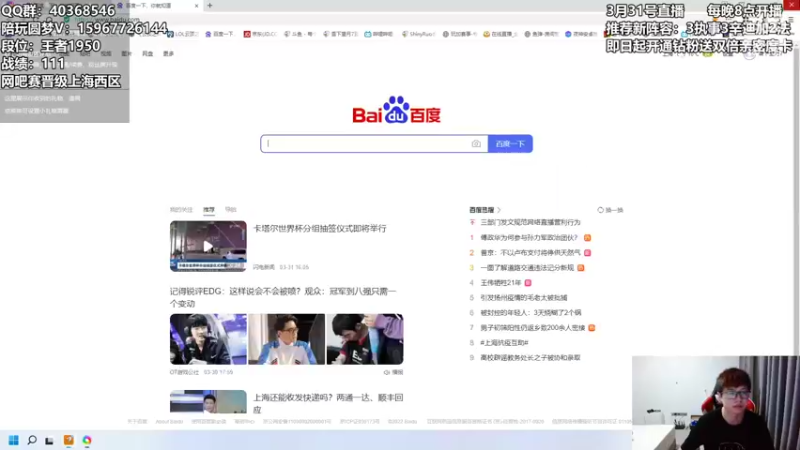Open Windows taskbar search

(32, 440)
